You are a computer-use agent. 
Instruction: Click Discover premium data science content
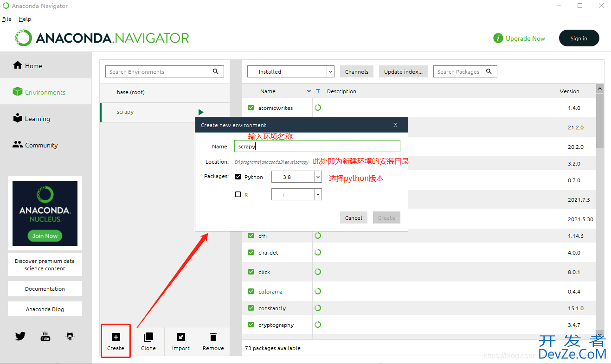click(45, 264)
